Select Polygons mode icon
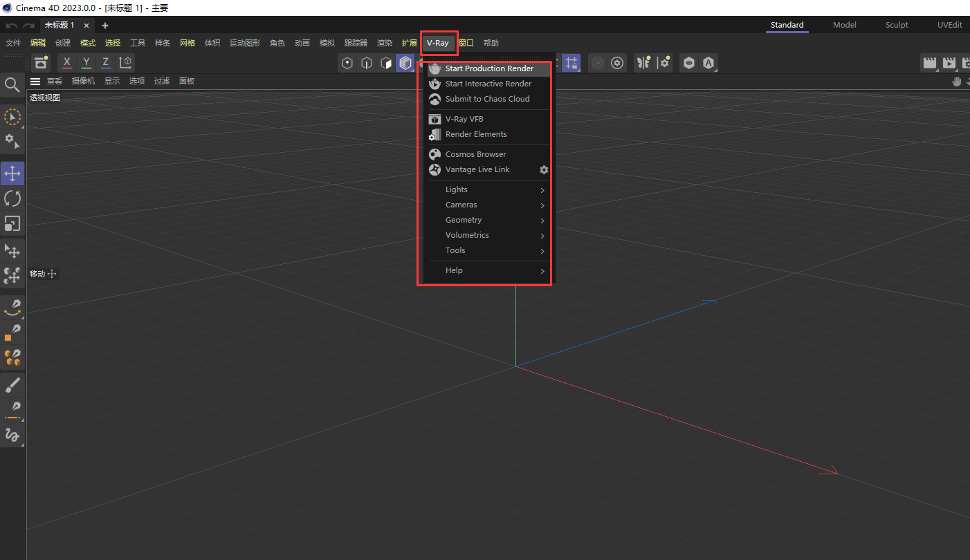The height and width of the screenshot is (560, 970). [x=386, y=63]
